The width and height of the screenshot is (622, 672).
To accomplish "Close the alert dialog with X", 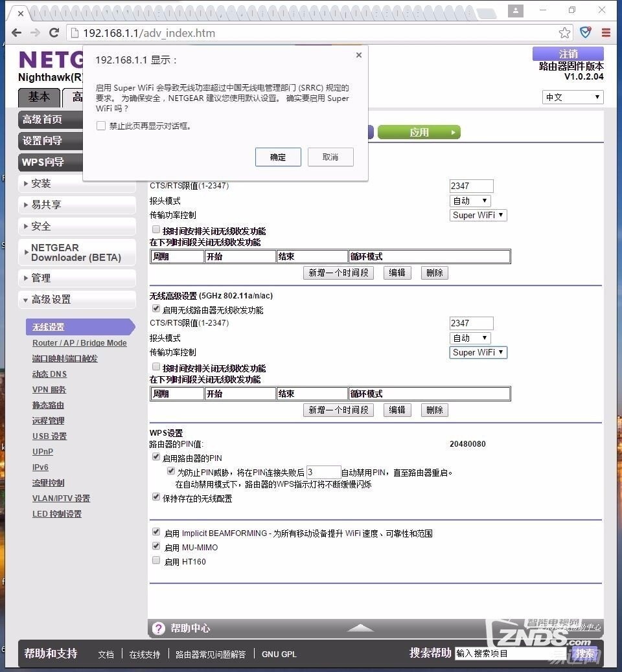I will tap(358, 56).
